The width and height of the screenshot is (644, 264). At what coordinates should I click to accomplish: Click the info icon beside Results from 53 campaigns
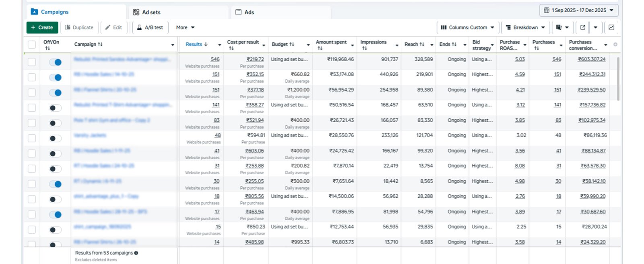click(136, 253)
